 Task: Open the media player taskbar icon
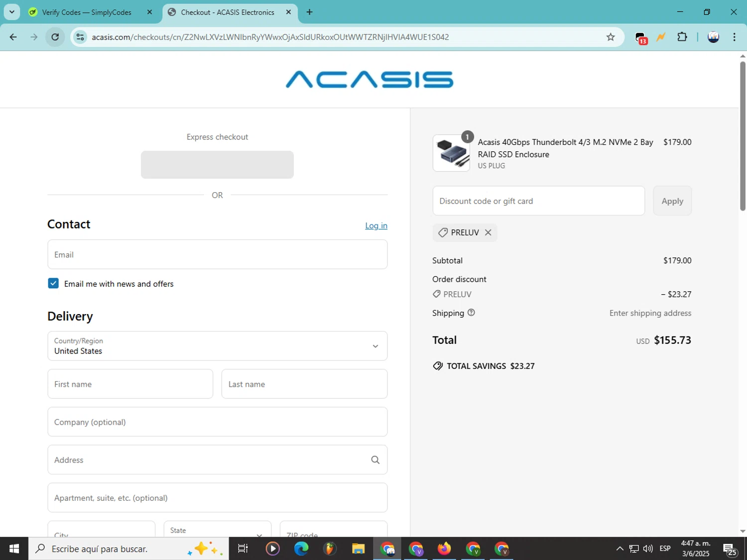[x=272, y=549]
